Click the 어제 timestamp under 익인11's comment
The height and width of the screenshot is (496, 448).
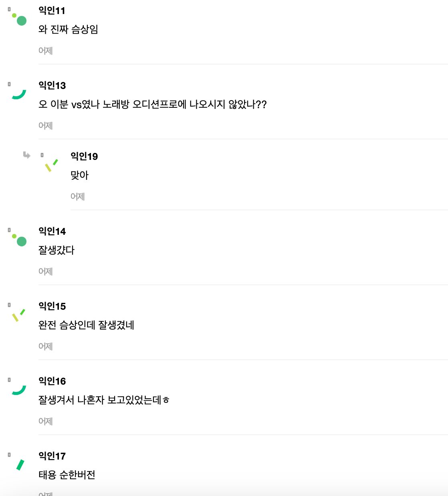point(46,50)
